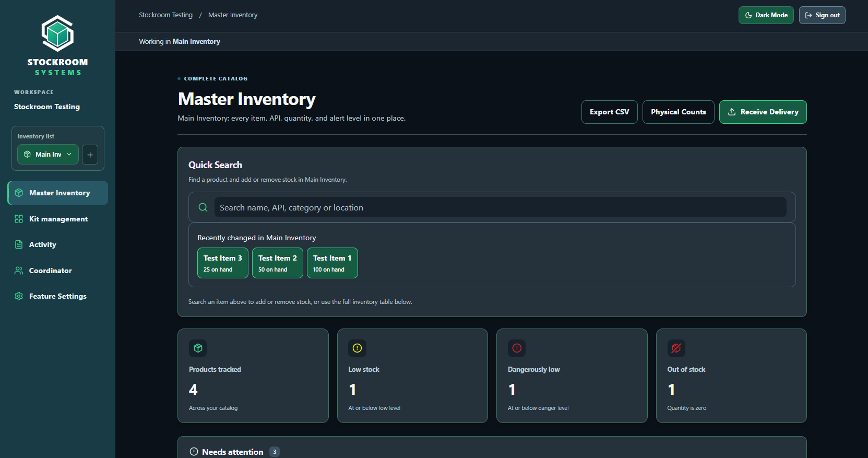Click the Products tracked box icon
The height and width of the screenshot is (458, 868).
(198, 348)
